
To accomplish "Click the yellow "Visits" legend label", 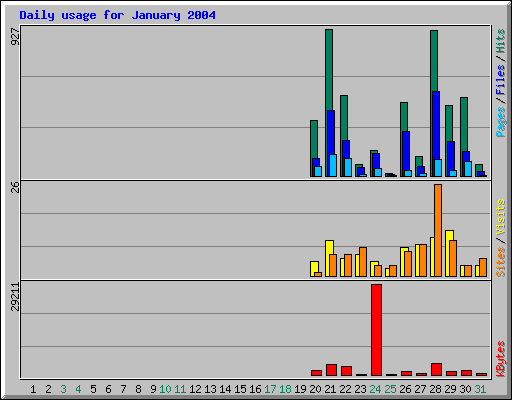I will coord(500,217).
